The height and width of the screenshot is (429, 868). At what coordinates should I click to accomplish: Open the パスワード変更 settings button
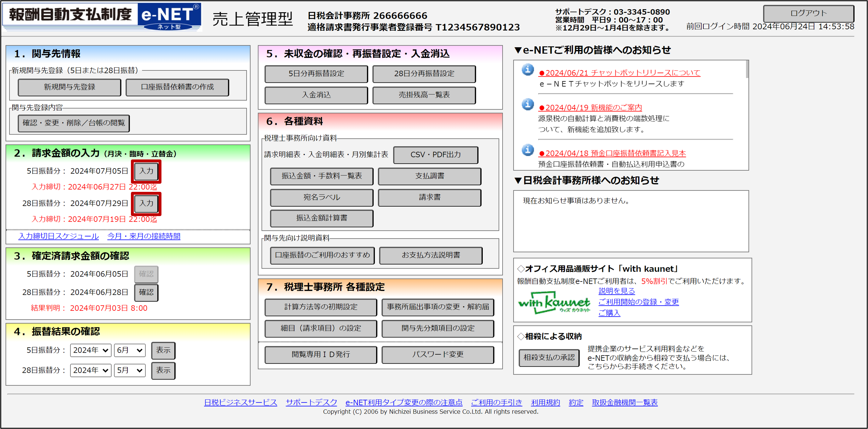[437, 354]
